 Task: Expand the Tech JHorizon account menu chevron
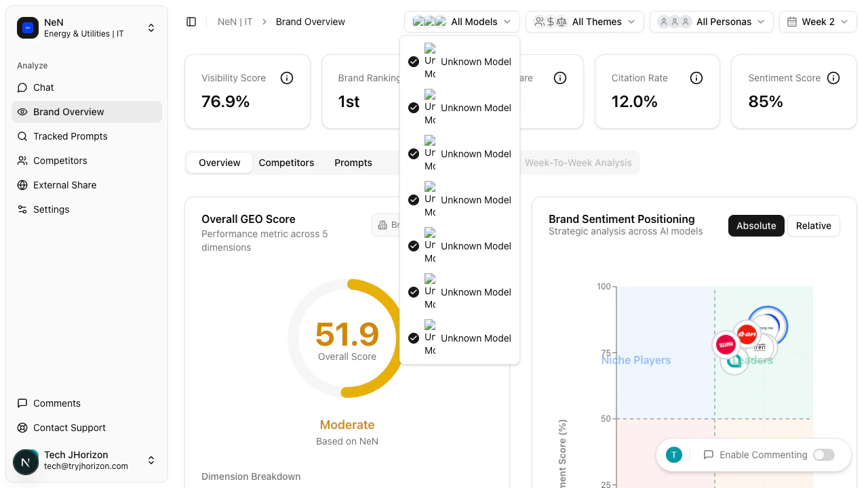[151, 460]
